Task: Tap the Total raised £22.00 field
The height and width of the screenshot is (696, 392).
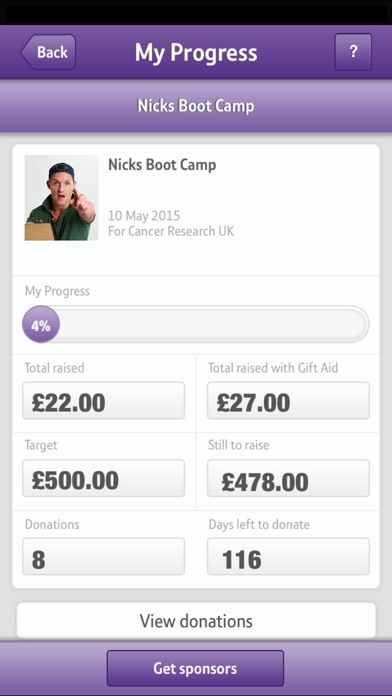Action: pos(103,400)
